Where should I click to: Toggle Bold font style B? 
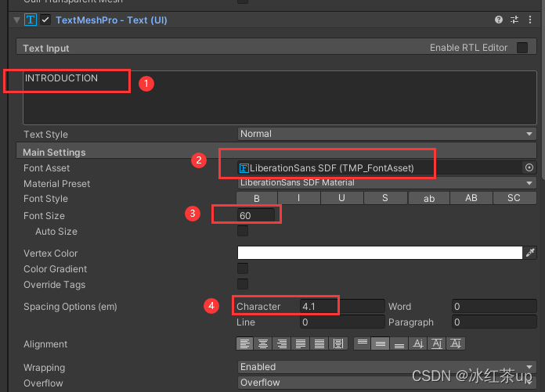pyautogui.click(x=257, y=198)
